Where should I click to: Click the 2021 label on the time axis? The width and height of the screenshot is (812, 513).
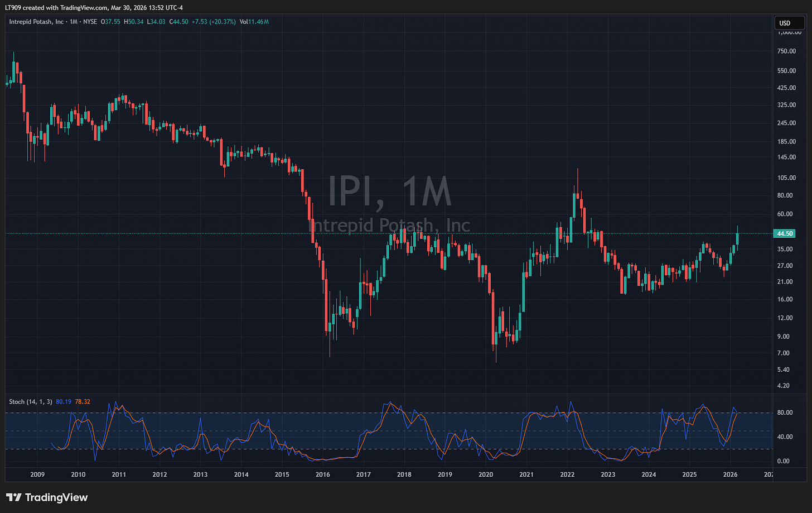526,474
